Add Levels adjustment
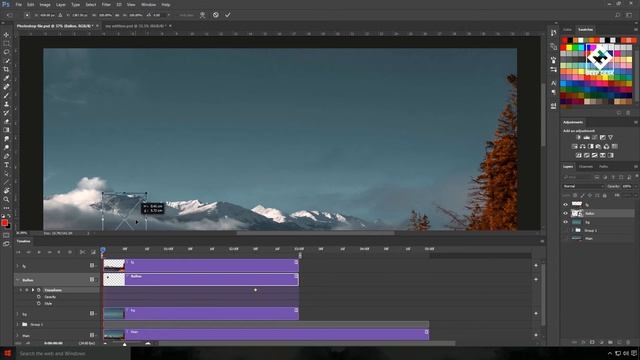Screen dimensions: 640x360 (587, 138)
